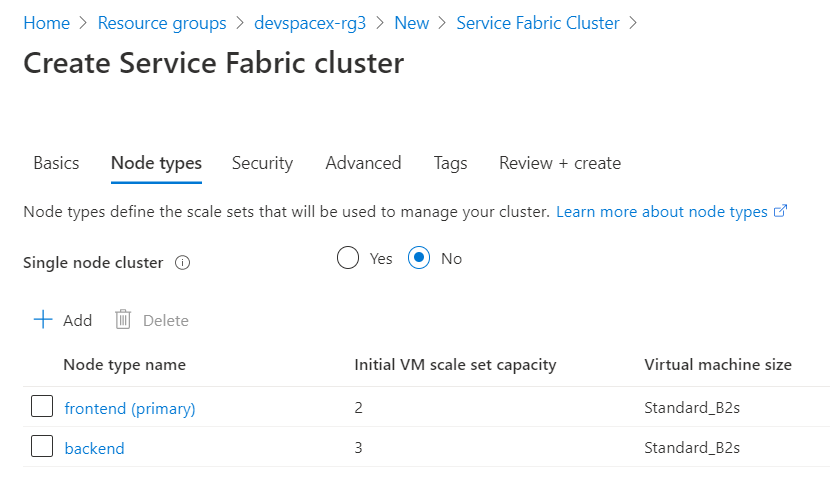The width and height of the screenshot is (830, 483).
Task: Switch to the Basics tab
Action: (56, 163)
